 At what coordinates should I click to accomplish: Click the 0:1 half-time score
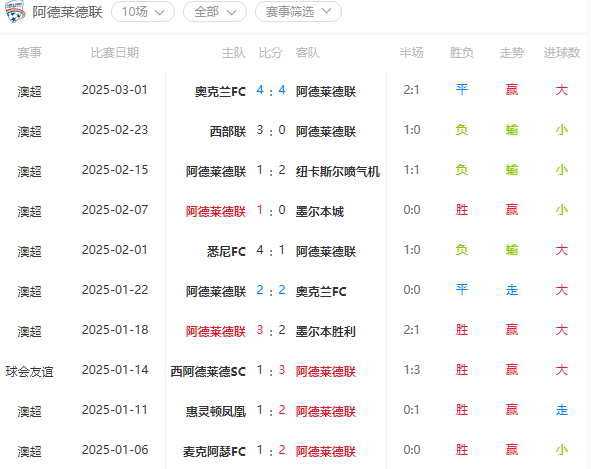(411, 410)
